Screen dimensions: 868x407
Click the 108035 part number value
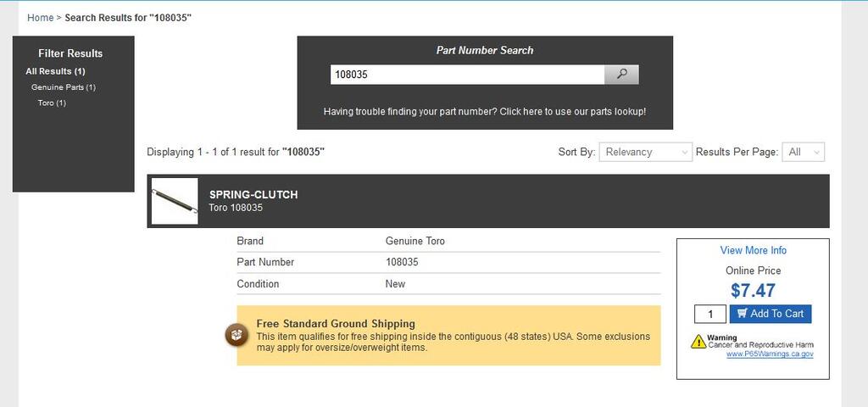point(402,262)
